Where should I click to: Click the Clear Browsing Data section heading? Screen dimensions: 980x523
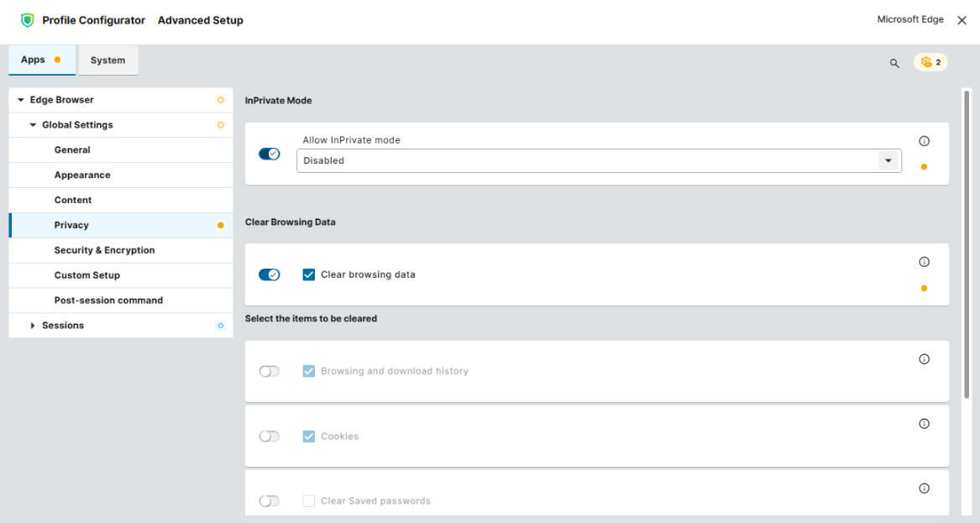click(290, 222)
